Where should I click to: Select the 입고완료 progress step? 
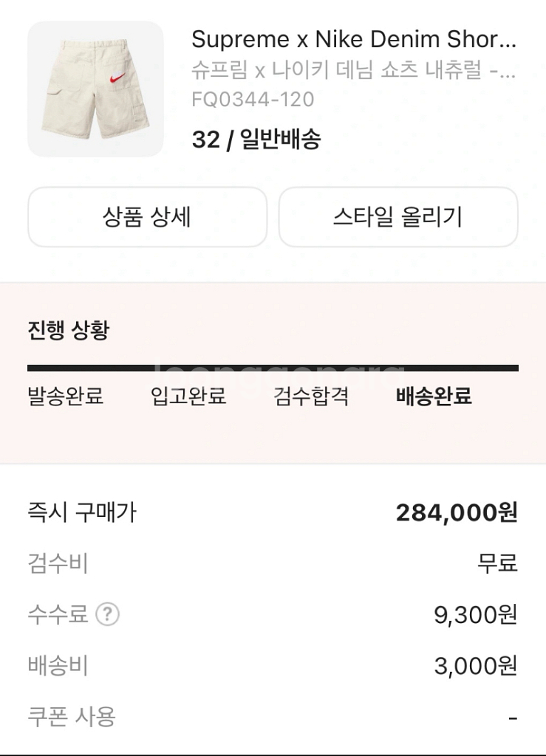click(188, 396)
